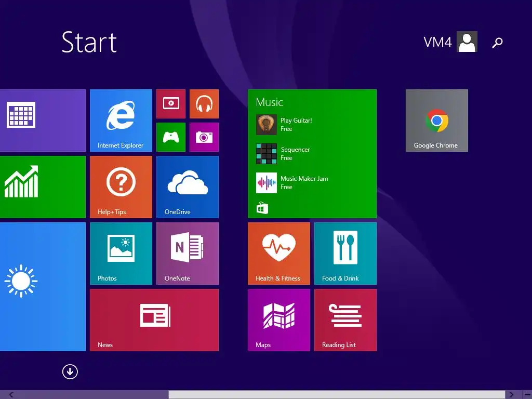532x399 pixels.
Task: Click the zoom-out minus button at bottom corner
Action: point(527,395)
